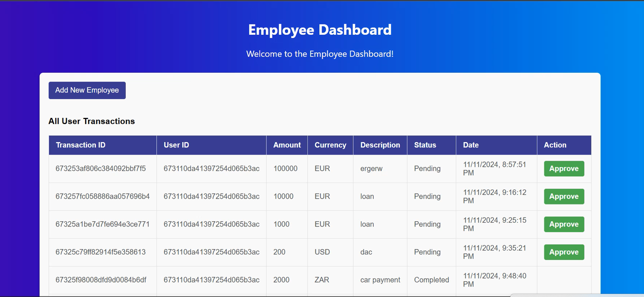Select the car payment description cell
Viewport: 644px width, 297px height.
click(x=380, y=280)
